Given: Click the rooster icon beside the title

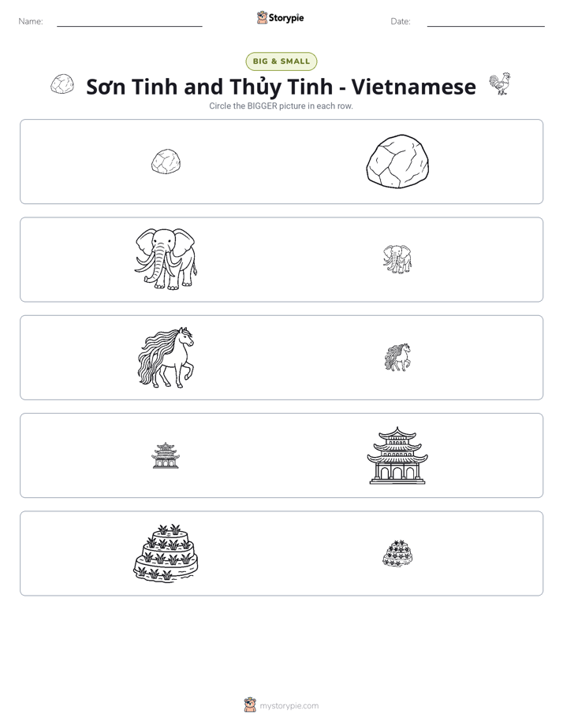Looking at the screenshot, I should pyautogui.click(x=500, y=84).
